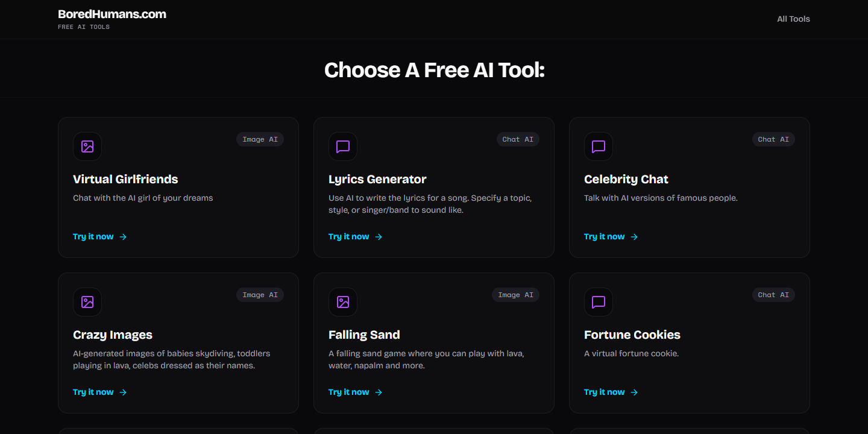Image resolution: width=868 pixels, height=434 pixels.
Task: Click the 'FREE AI TOOLS' tagline
Action: (x=84, y=27)
